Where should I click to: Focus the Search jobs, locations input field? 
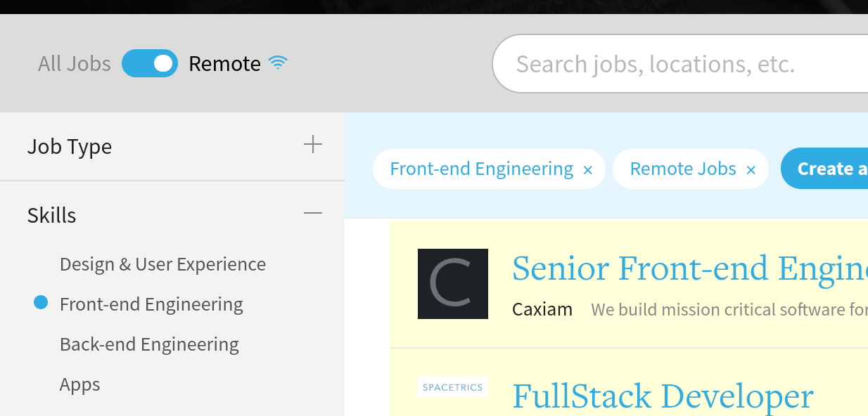[x=680, y=64]
